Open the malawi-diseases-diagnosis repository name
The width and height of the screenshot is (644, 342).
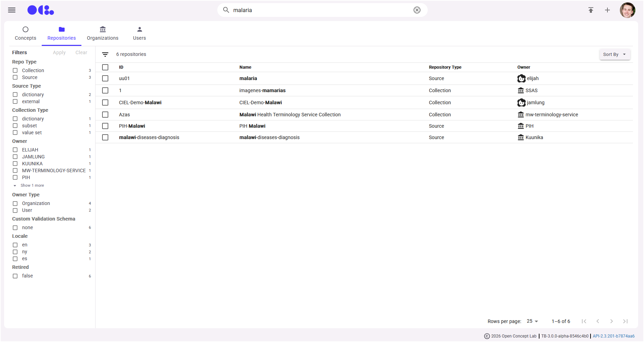click(269, 137)
